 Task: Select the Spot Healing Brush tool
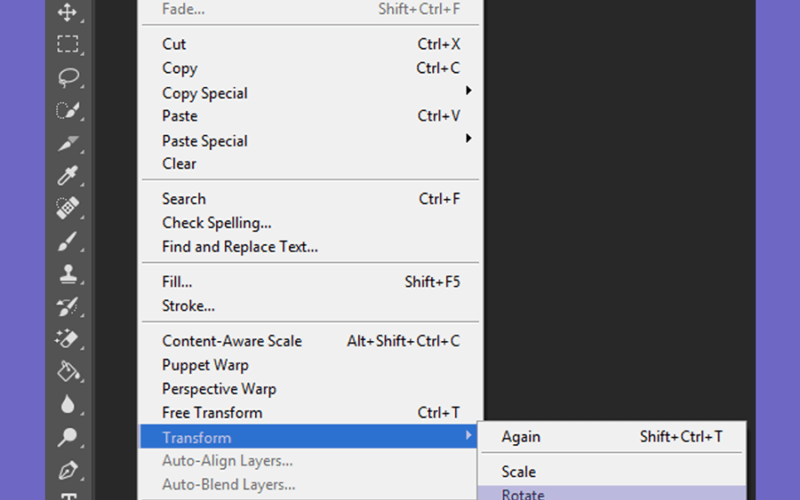tap(68, 208)
